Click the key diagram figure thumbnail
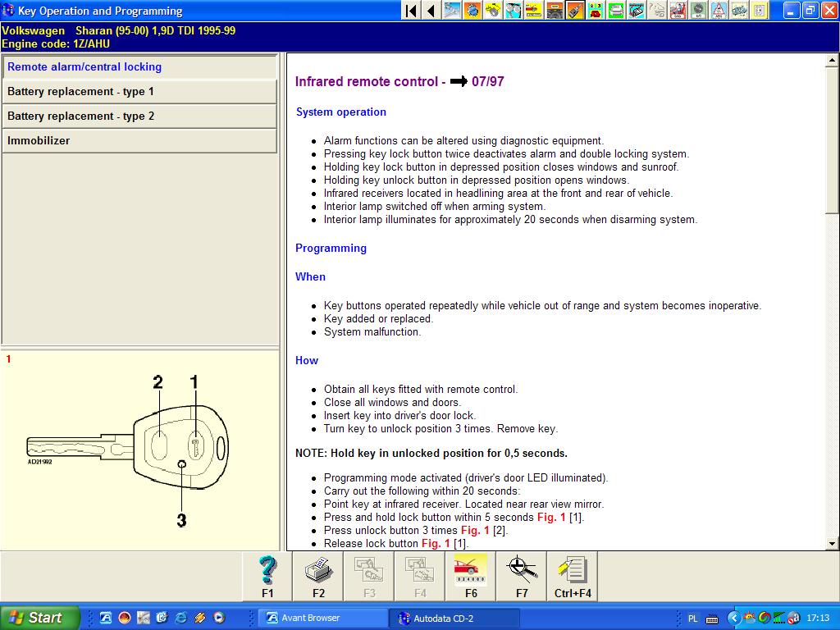 point(129,450)
